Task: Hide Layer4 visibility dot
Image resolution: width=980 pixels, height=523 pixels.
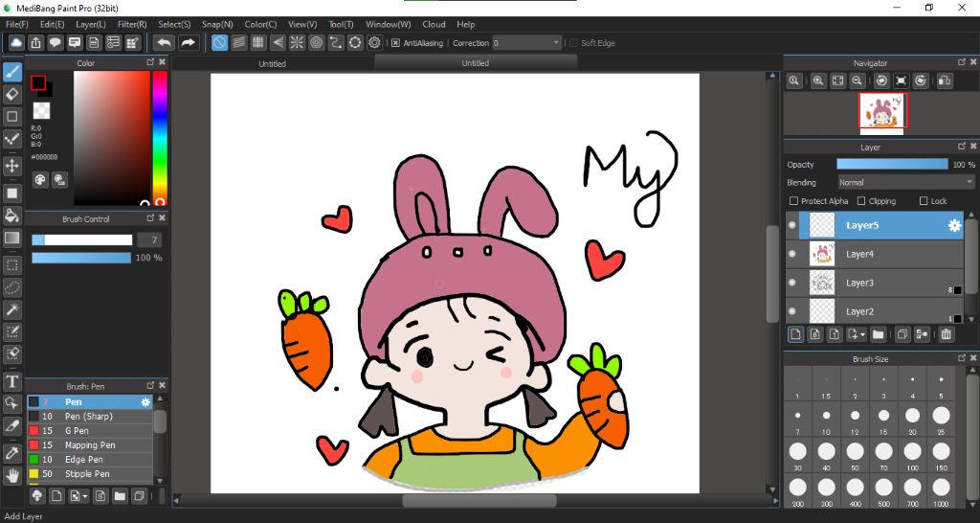Action: pos(792,254)
